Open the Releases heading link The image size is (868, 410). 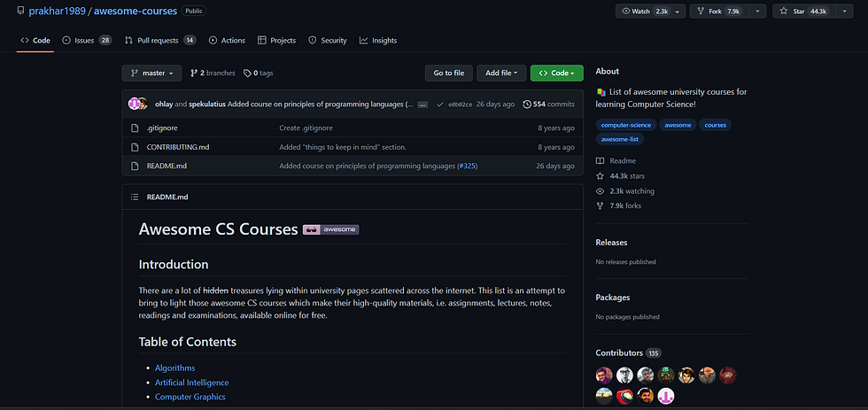tap(611, 243)
